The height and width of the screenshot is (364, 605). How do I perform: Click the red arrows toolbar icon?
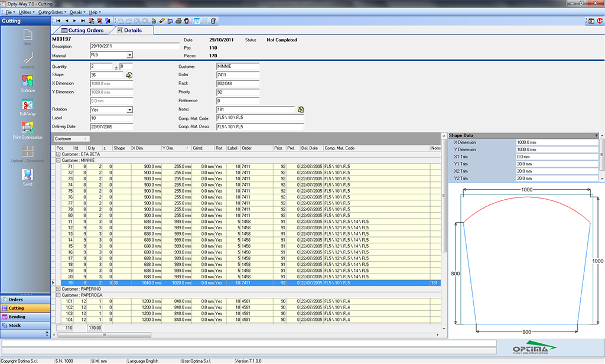tap(99, 21)
